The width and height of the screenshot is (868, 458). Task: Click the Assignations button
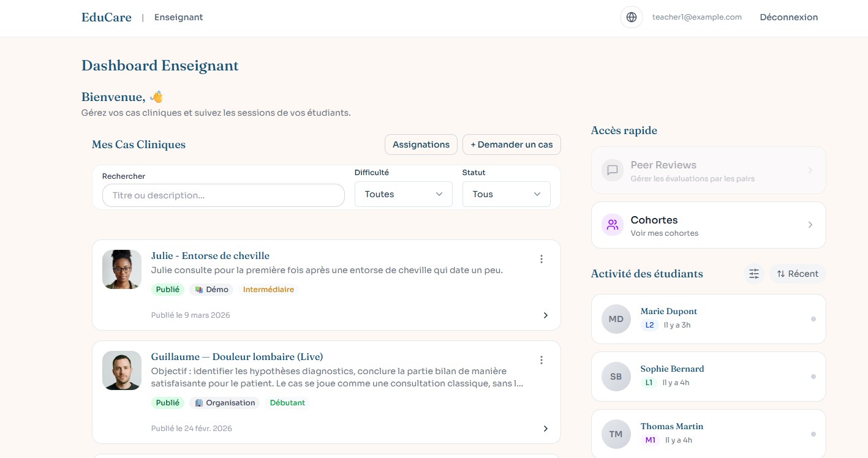(x=421, y=145)
